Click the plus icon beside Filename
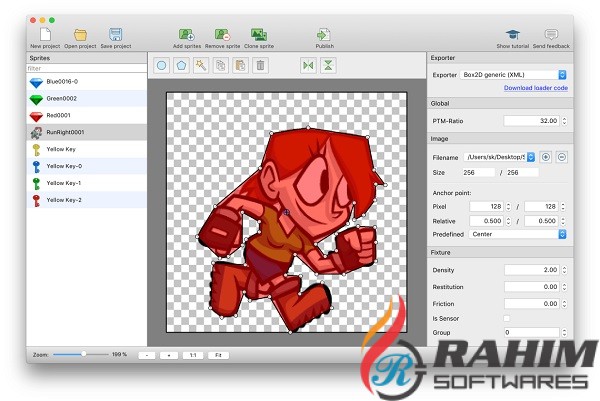Viewport: 600px width, 401px height. pos(546,157)
